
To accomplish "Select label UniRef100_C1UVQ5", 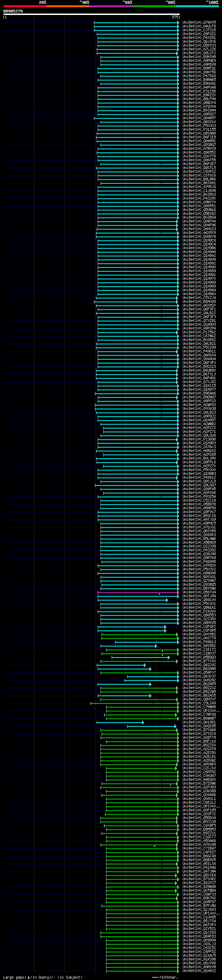I will point(199,917).
